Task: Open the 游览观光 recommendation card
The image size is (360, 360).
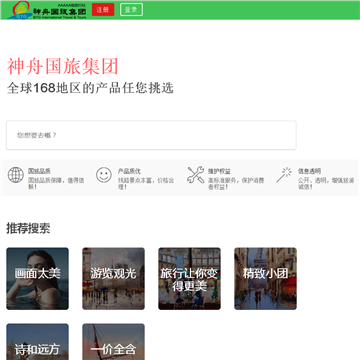Action: click(114, 279)
